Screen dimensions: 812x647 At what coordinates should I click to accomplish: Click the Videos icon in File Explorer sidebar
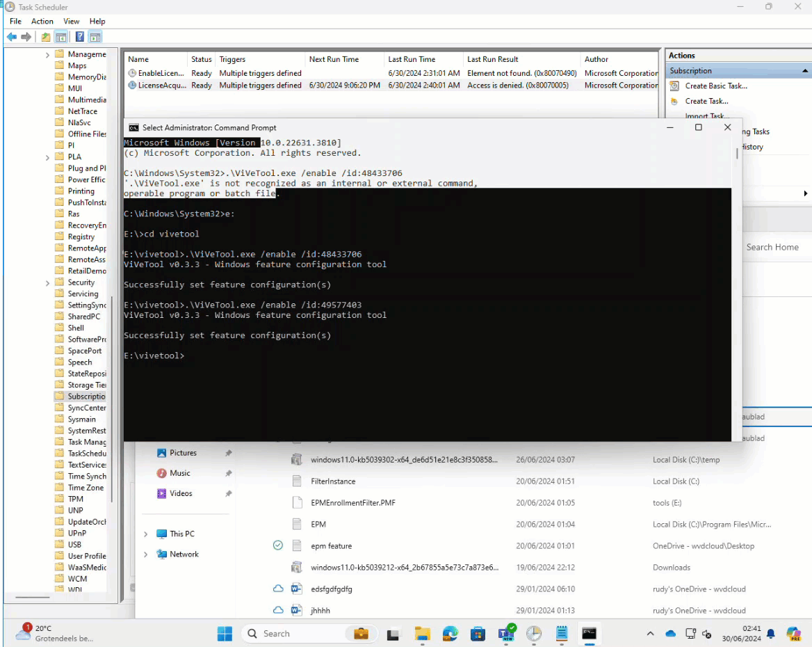coord(161,493)
